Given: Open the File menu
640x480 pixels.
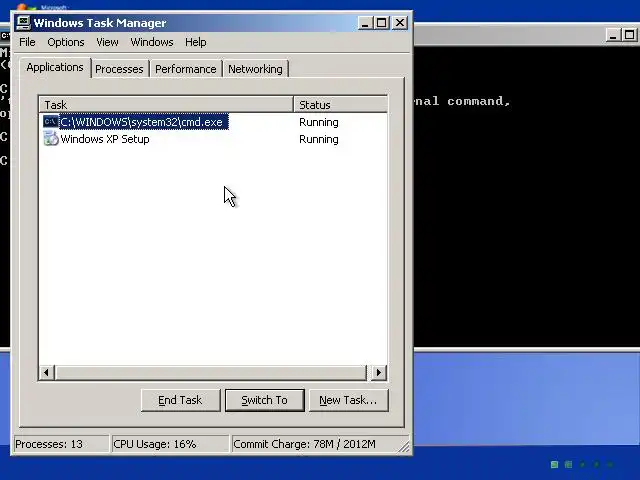Looking at the screenshot, I should tap(27, 42).
